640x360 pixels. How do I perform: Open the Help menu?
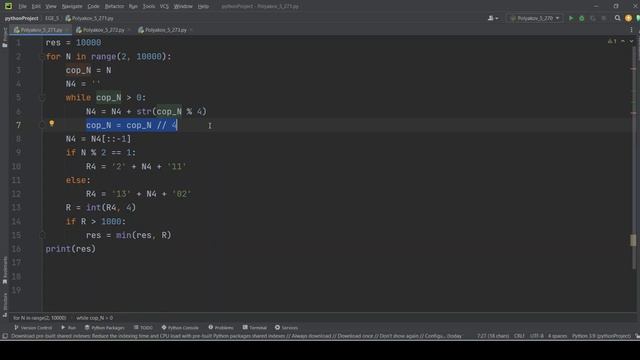coord(203,7)
